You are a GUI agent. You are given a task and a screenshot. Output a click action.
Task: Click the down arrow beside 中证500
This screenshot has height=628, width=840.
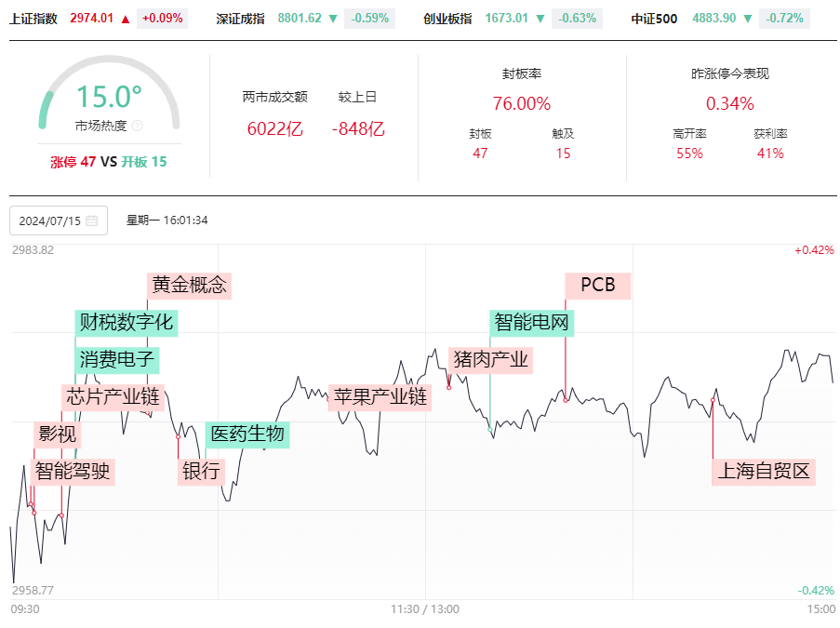[749, 18]
